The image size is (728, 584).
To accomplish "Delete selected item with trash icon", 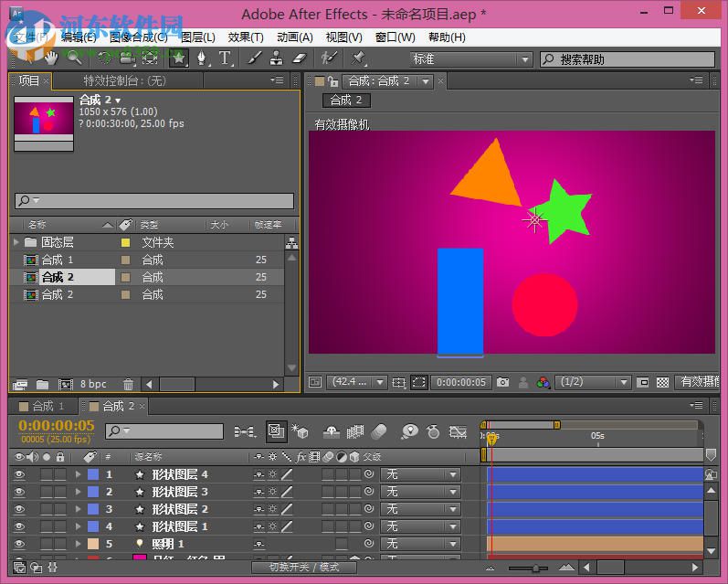I will 128,385.
